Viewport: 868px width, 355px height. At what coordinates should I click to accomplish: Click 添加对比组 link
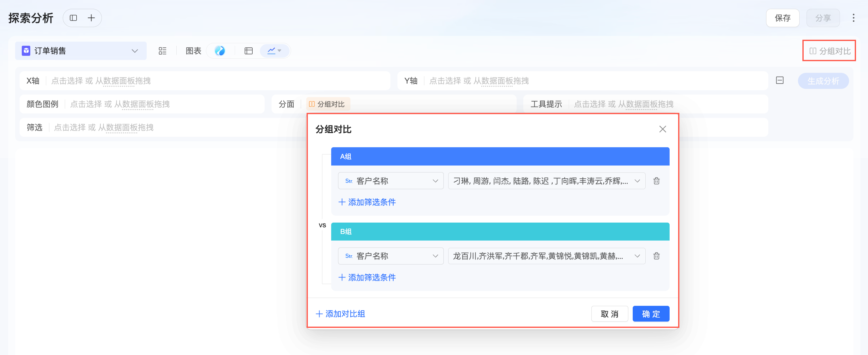coord(340,314)
